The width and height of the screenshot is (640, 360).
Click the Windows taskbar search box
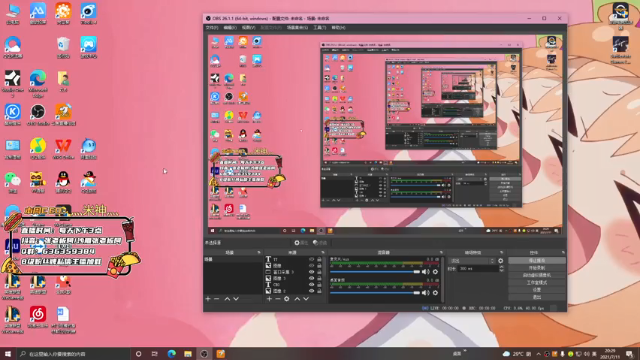(73, 354)
